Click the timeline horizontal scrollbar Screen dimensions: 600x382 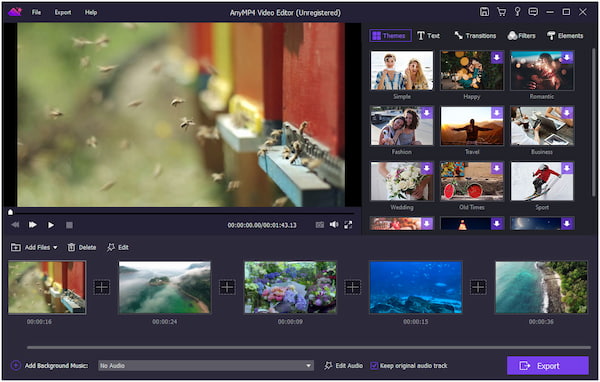[309, 348]
